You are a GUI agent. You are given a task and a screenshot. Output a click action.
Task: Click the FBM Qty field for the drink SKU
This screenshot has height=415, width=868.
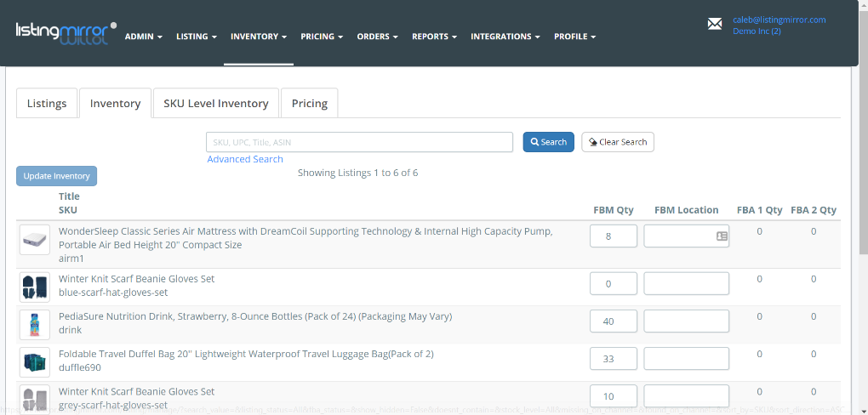pos(613,321)
